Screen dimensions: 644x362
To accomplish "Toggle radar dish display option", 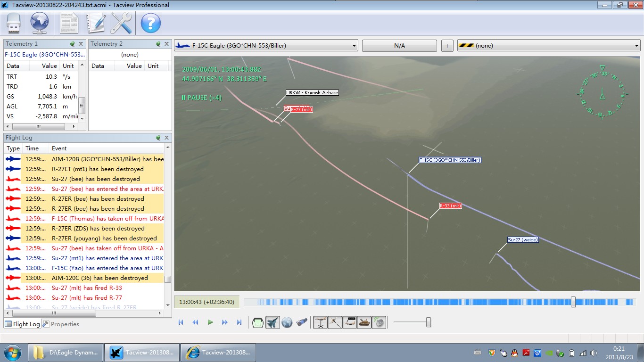I will pyautogui.click(x=379, y=322).
